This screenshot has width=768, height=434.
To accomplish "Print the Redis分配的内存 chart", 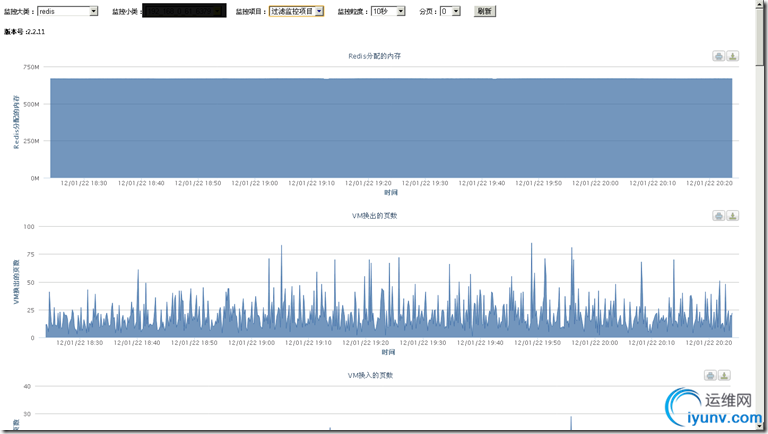I will tap(719, 56).
